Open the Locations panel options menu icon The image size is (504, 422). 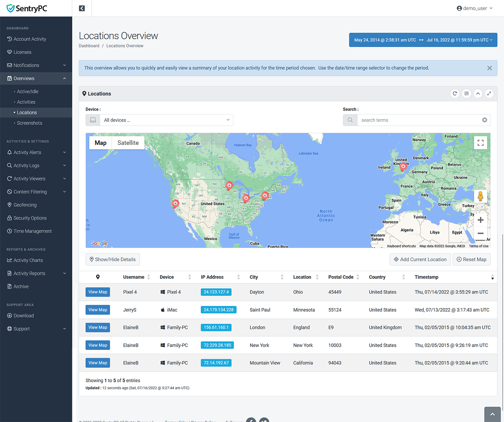[x=466, y=94]
